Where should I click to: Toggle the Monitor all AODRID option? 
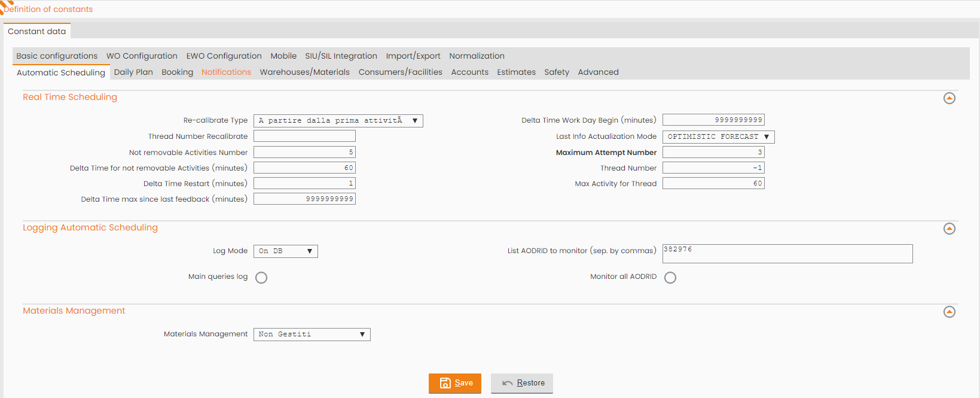point(670,278)
